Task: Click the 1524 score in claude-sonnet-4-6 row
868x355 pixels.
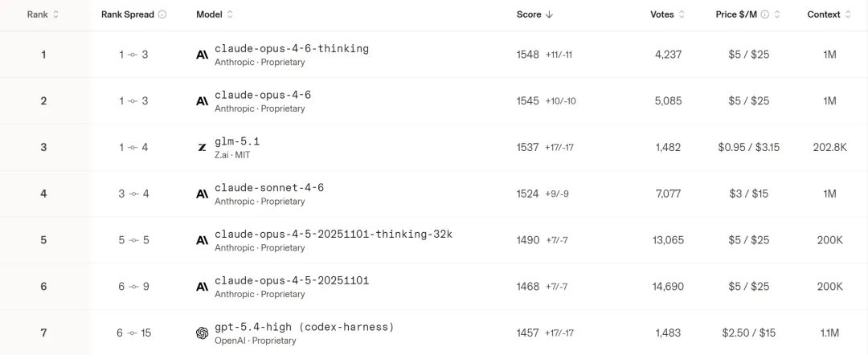Action: [528, 194]
